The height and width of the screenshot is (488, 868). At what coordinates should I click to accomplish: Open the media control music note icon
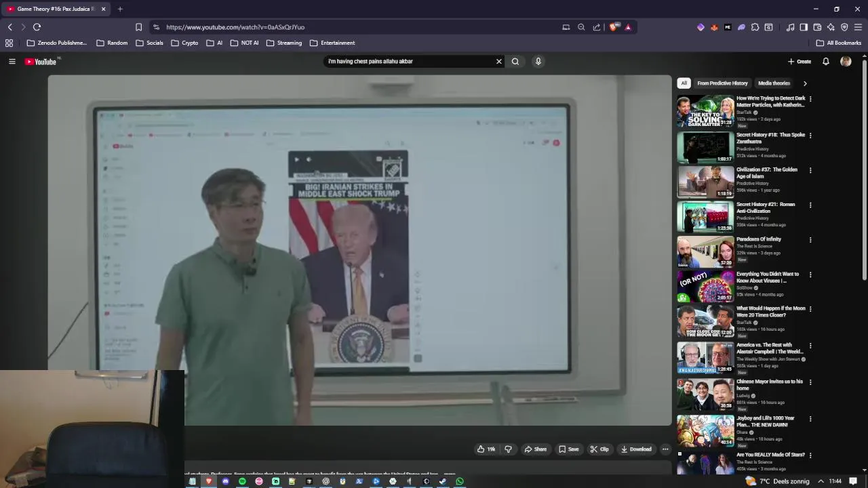[790, 27]
